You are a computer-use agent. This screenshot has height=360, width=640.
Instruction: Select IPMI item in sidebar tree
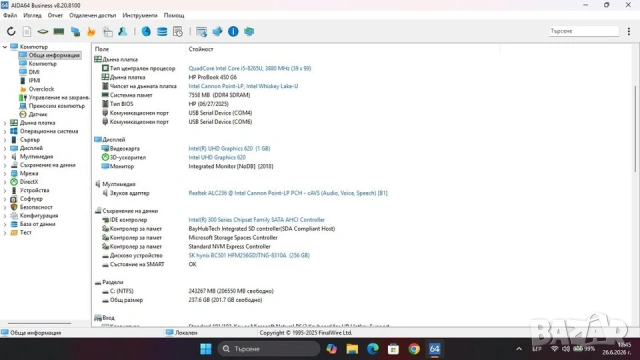point(34,81)
